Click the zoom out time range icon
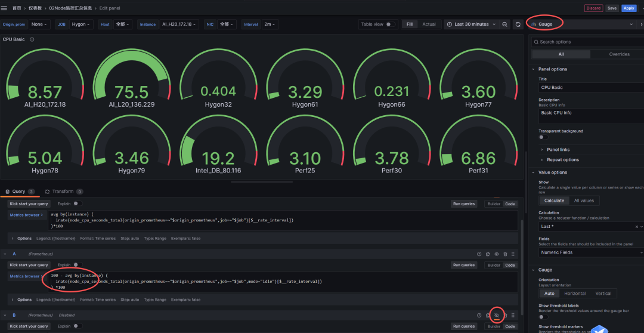Screen dimensions: 644x333 (x=504, y=24)
